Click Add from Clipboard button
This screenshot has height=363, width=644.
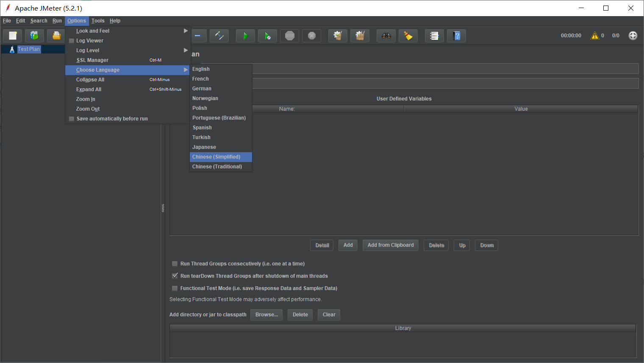tap(391, 245)
